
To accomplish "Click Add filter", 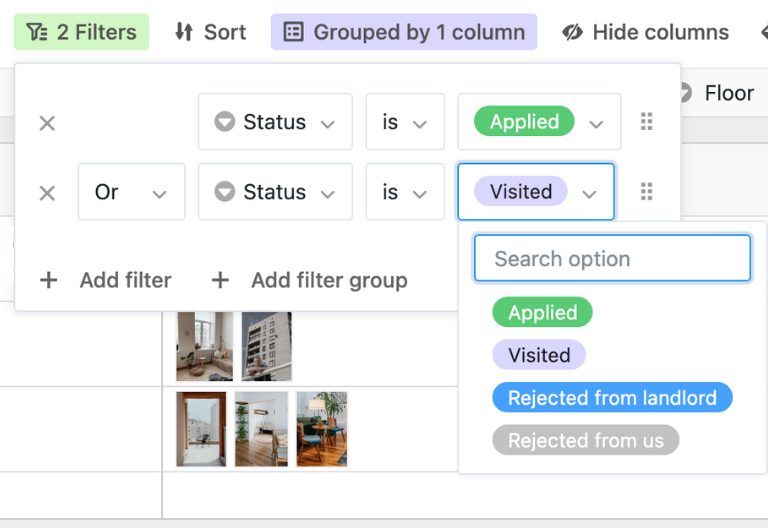I will [x=106, y=280].
